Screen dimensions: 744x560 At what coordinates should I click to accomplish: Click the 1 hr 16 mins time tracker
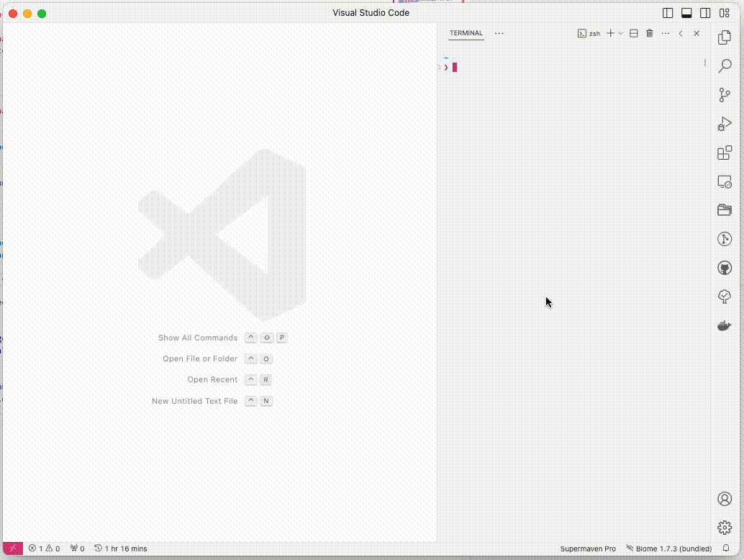(120, 548)
